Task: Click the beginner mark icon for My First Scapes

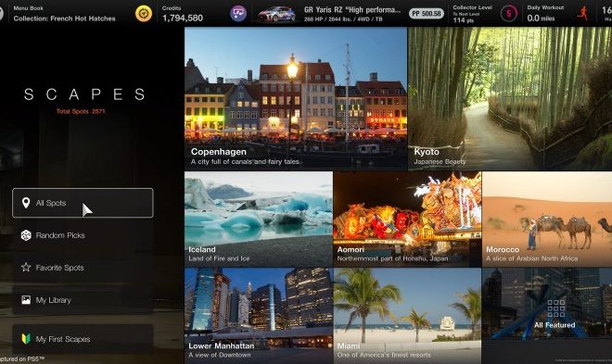Action: 26,339
